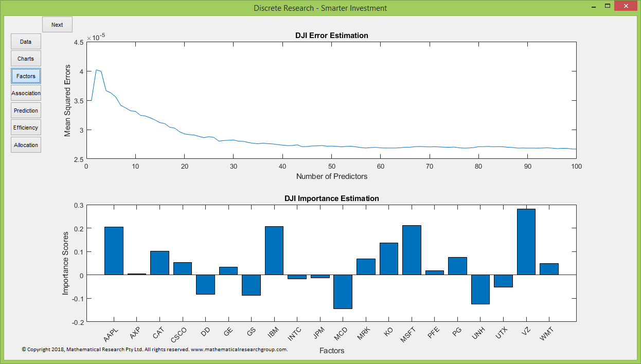Open the Efficiency view
Viewport: 641px width, 364px height.
coord(26,128)
